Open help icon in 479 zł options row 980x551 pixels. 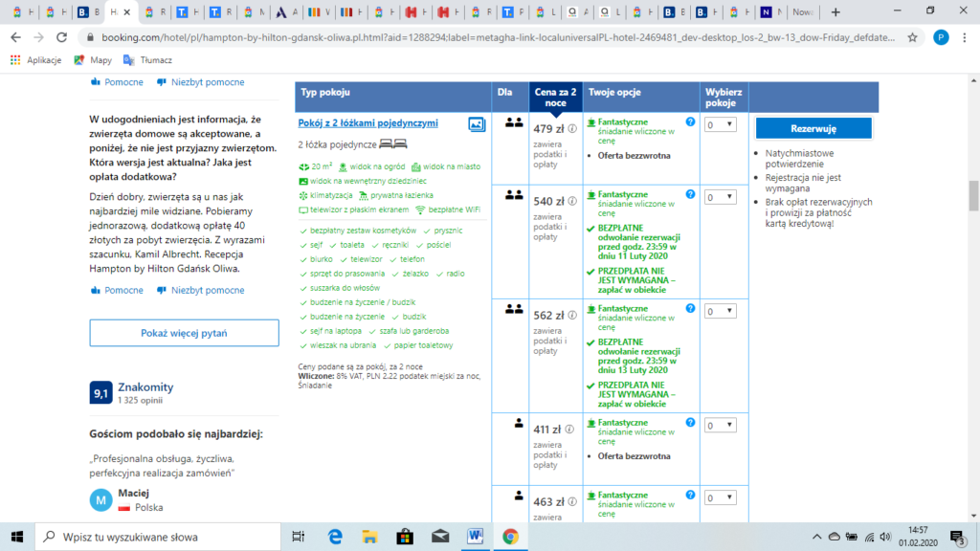690,121
